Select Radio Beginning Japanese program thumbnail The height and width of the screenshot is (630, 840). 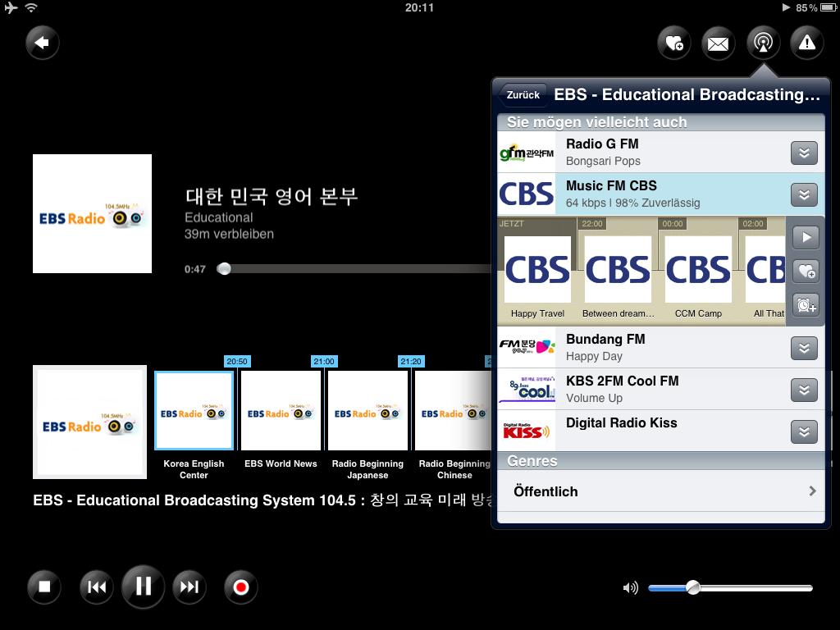tap(367, 411)
